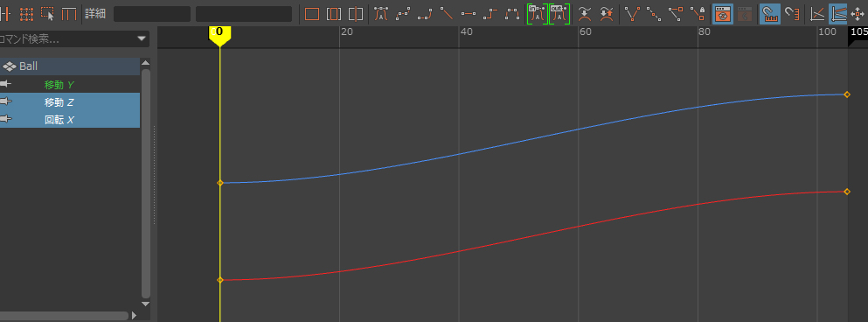This screenshot has width=868, height=322.
Task: Click the plug icon beside 移動 Z
Action: point(5,102)
